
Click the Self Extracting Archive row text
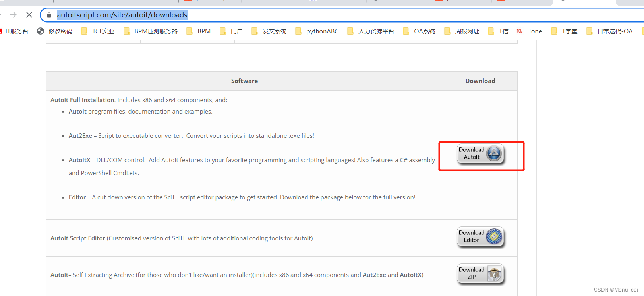(237, 275)
